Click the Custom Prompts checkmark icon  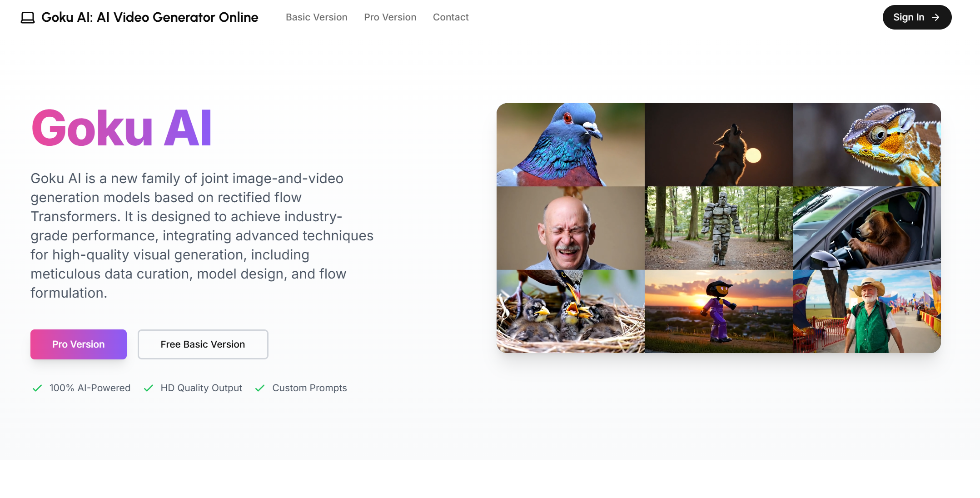260,388
